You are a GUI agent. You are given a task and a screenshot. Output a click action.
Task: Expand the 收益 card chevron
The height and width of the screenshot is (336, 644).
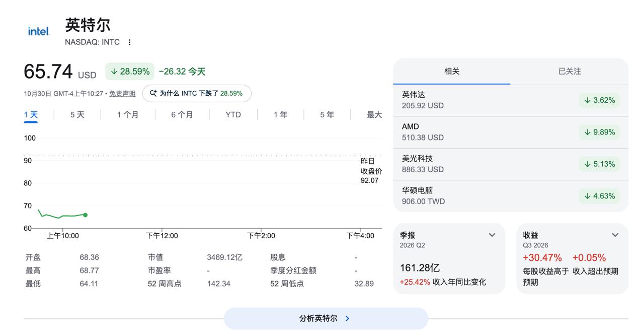click(615, 235)
